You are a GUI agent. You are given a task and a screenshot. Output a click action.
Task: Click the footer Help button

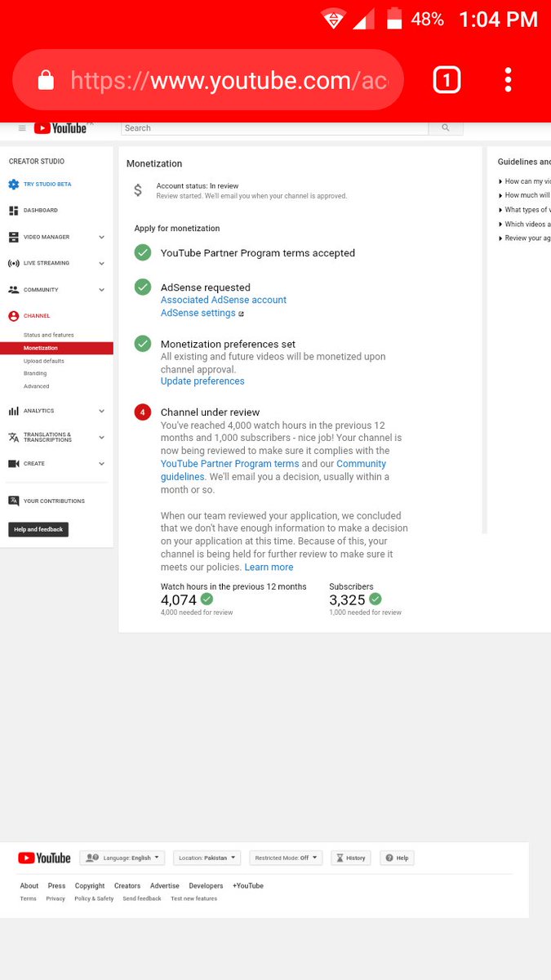tap(397, 858)
